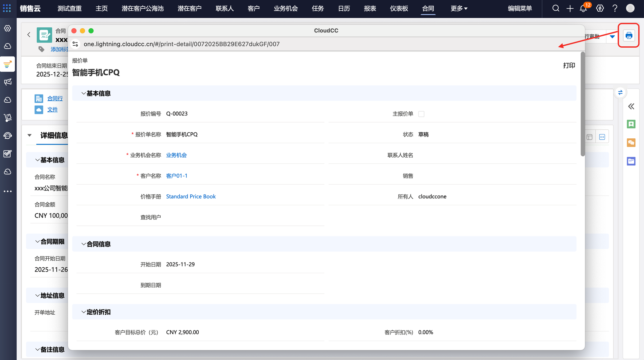Open the 更多 dropdown menu
This screenshot has width=644, height=360.
point(459,9)
